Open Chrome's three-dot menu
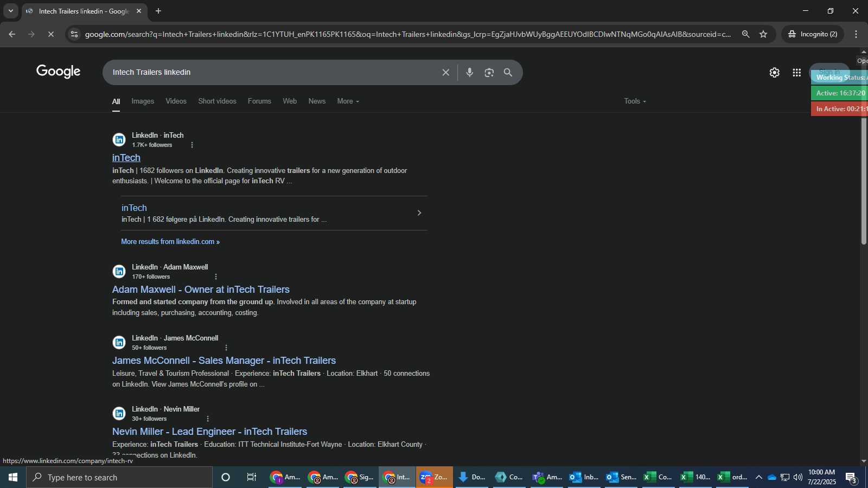Image resolution: width=868 pixels, height=488 pixels. (857, 34)
